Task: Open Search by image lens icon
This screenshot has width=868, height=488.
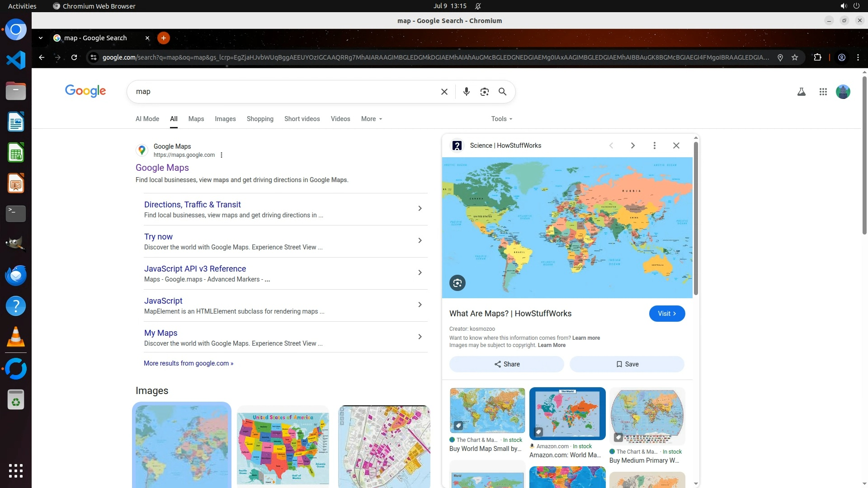Action: point(484,92)
